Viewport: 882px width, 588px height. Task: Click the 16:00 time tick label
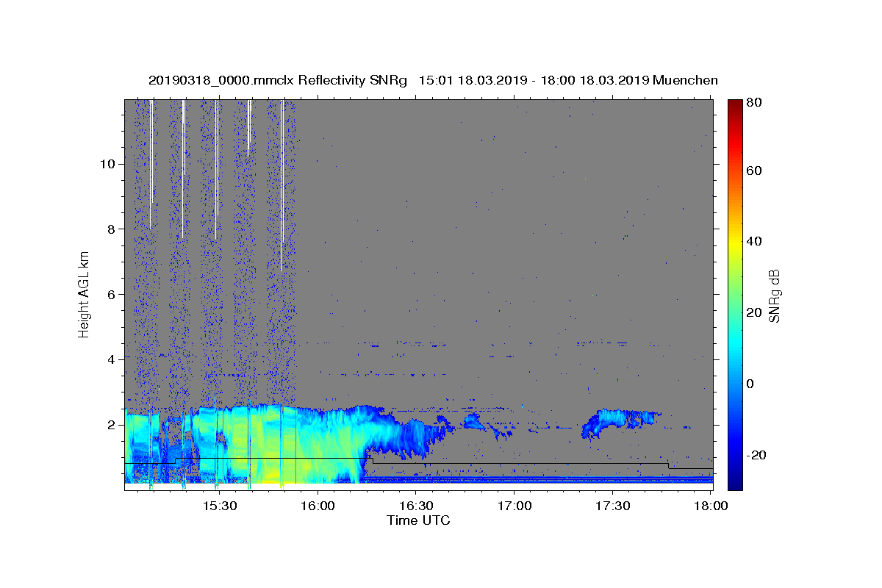318,506
